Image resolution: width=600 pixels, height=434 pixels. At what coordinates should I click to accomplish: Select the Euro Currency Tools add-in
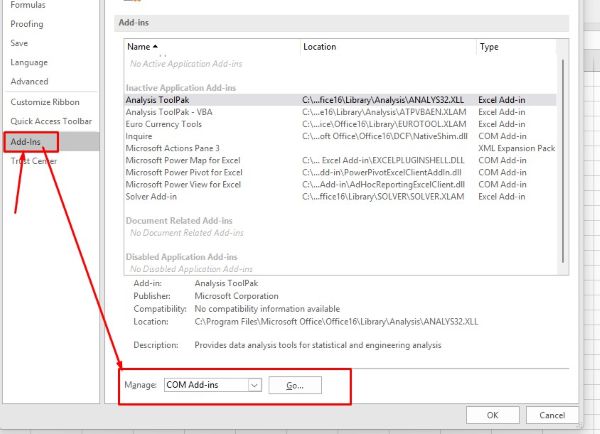(x=340, y=124)
